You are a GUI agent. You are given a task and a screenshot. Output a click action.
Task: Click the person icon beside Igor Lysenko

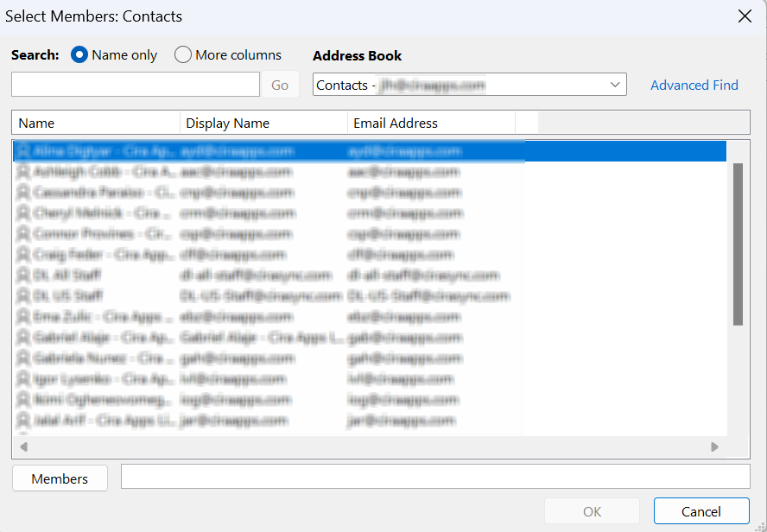[22, 379]
